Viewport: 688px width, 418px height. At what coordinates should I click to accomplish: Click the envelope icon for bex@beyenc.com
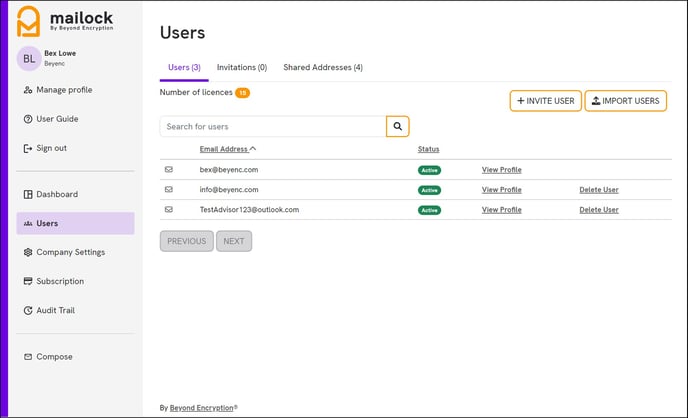(168, 169)
